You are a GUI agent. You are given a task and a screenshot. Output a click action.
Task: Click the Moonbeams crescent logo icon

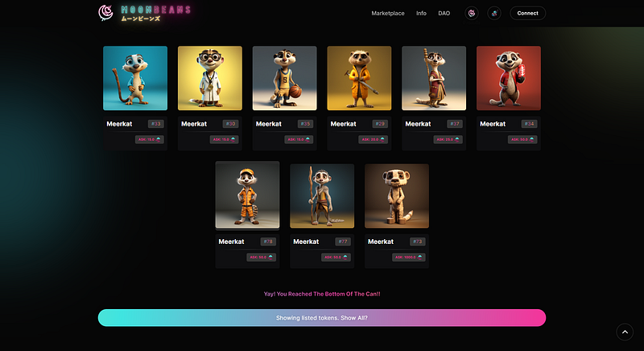pos(105,13)
